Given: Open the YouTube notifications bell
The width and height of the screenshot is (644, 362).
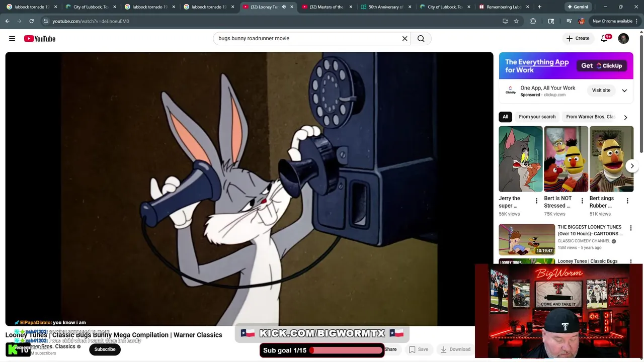Looking at the screenshot, I should (x=604, y=39).
